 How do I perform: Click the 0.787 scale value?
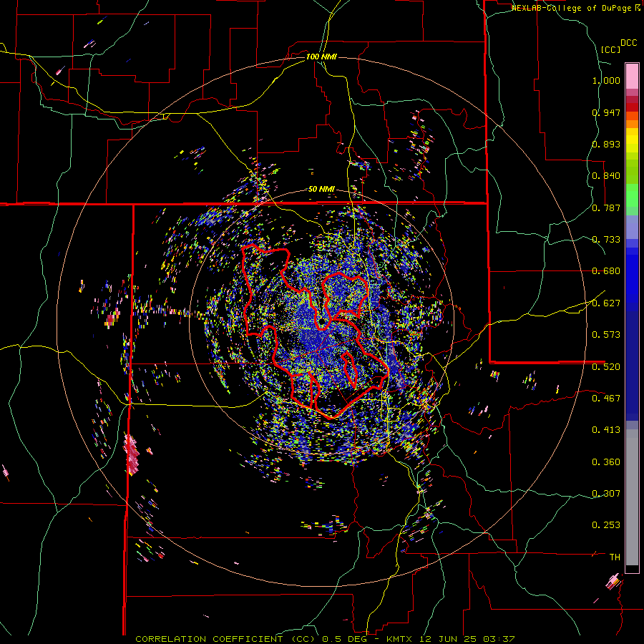(x=606, y=208)
